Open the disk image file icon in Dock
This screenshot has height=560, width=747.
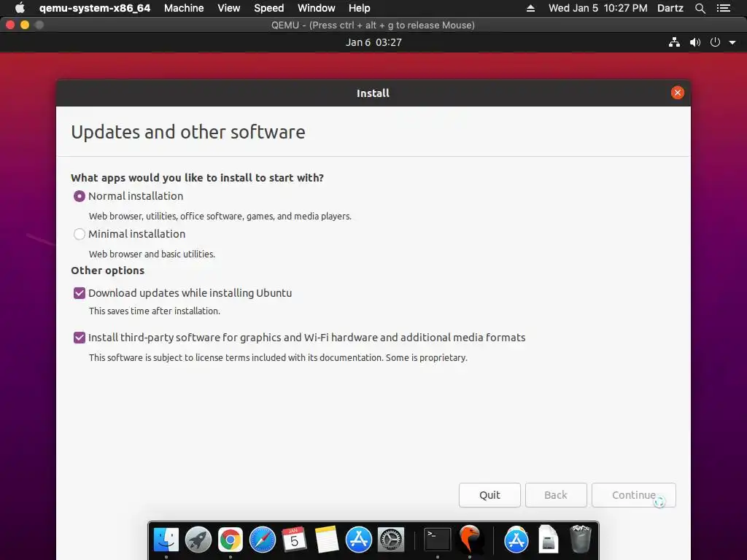(x=549, y=540)
